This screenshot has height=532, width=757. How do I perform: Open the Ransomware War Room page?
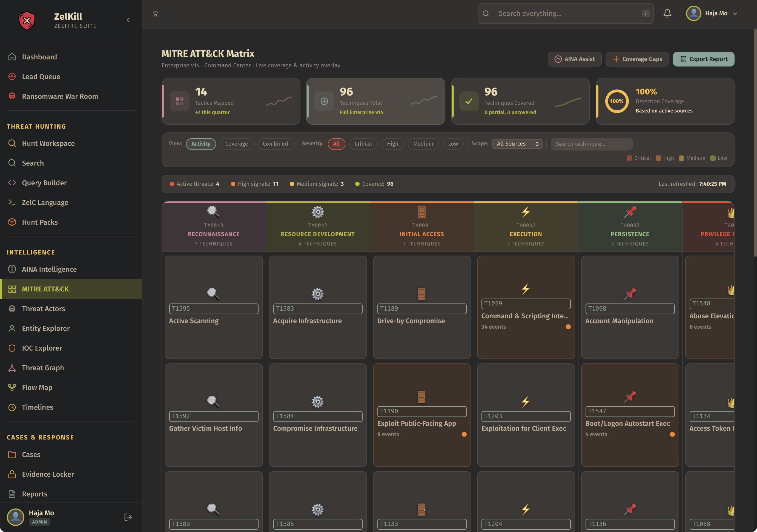point(60,96)
